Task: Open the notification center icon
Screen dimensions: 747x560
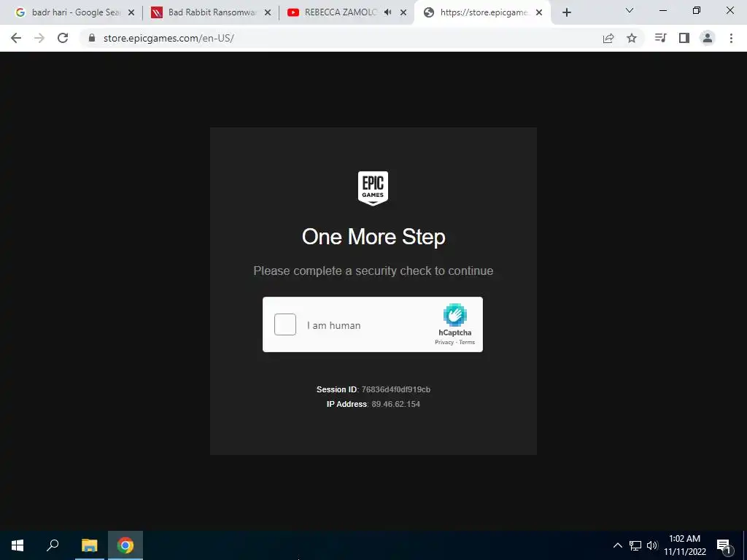Action: click(724, 545)
